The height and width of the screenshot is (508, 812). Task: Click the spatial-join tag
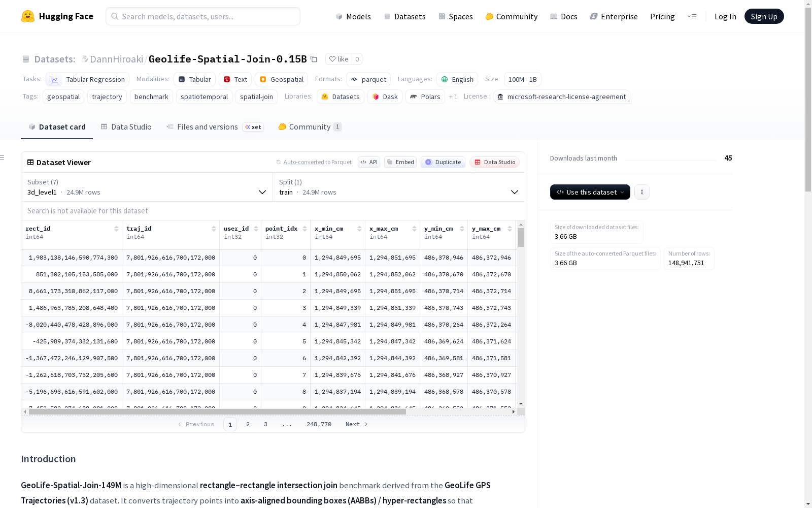(256, 97)
